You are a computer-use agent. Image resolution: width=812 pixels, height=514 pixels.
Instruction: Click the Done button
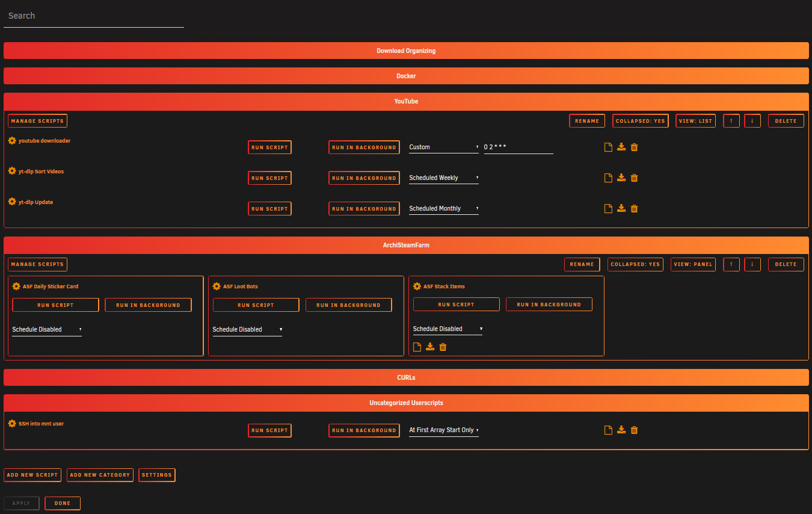[63, 503]
